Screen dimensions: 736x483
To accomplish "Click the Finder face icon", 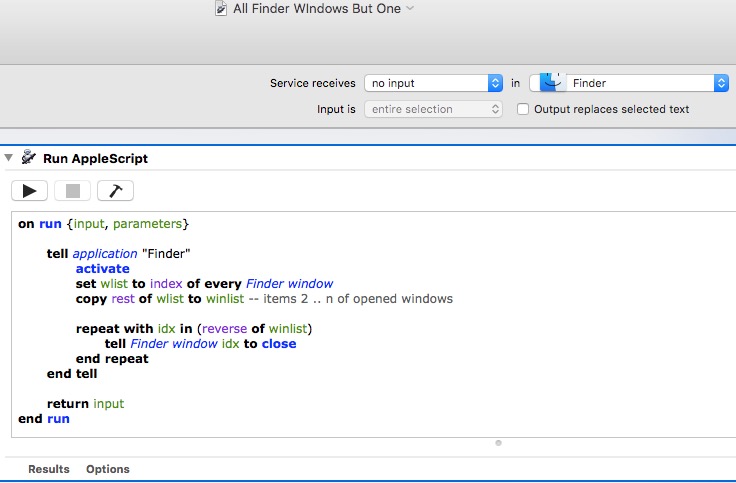I will (551, 82).
